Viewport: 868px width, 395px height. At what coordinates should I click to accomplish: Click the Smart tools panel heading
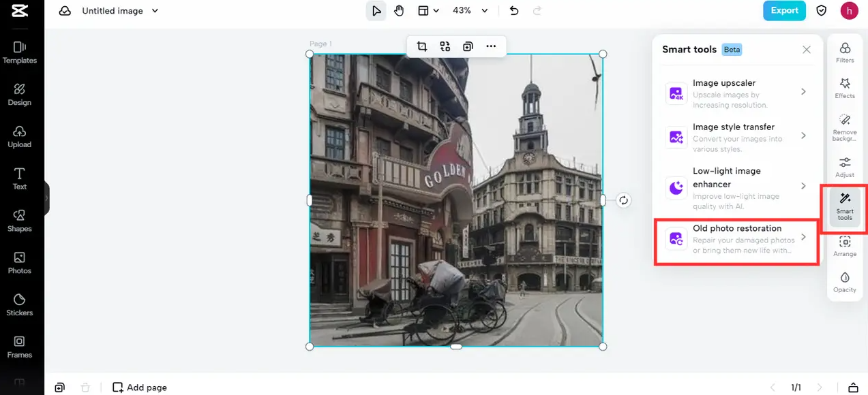pos(689,50)
